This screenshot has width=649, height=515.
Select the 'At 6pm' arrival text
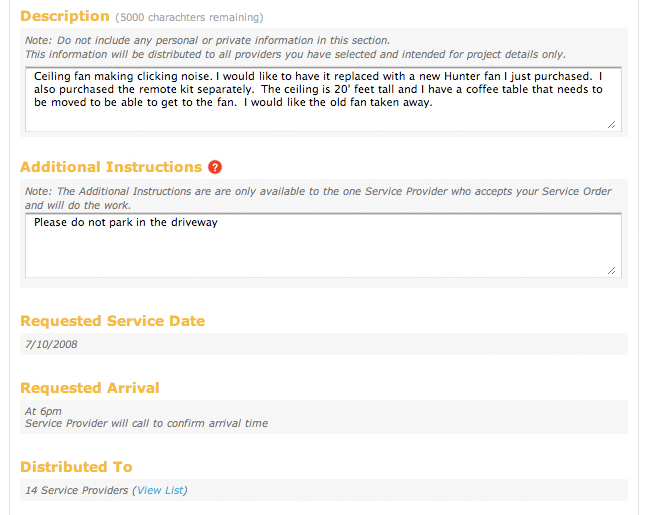coord(43,411)
